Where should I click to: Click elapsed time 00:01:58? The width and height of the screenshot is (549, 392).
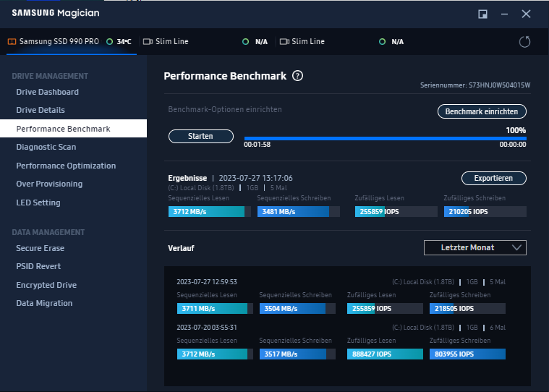pos(257,145)
